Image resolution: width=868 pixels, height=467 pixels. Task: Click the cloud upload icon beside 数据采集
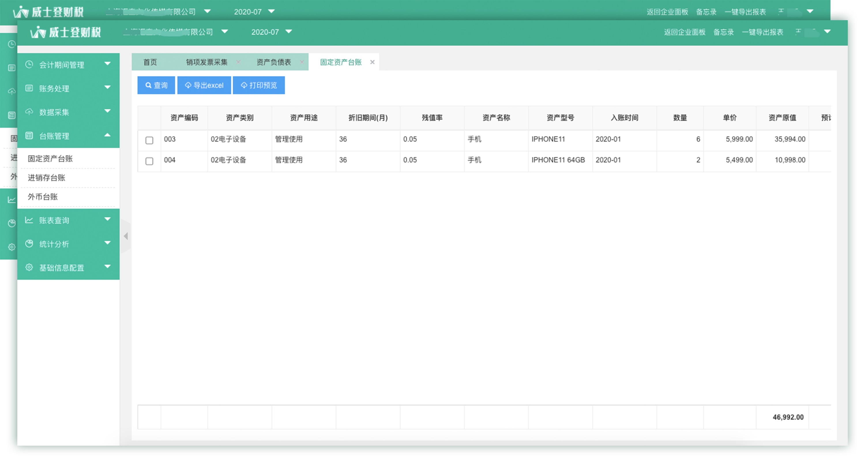point(29,112)
